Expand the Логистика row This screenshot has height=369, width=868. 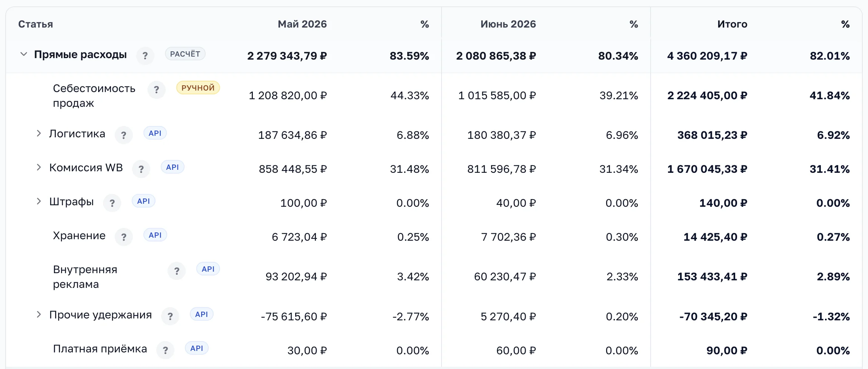click(x=38, y=133)
